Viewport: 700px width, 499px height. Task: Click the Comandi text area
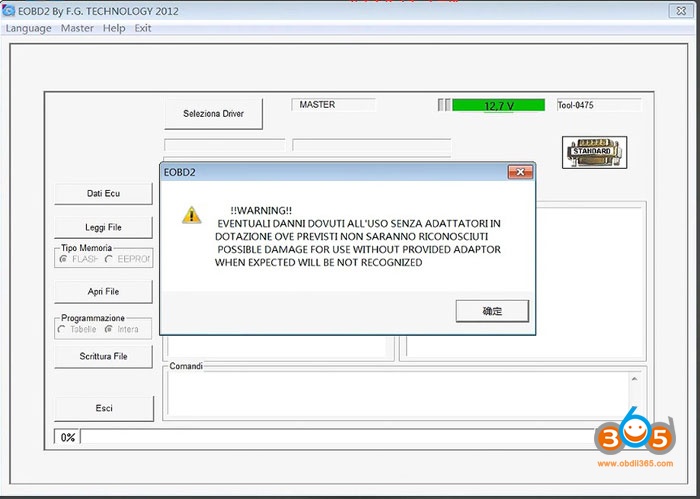(x=398, y=394)
